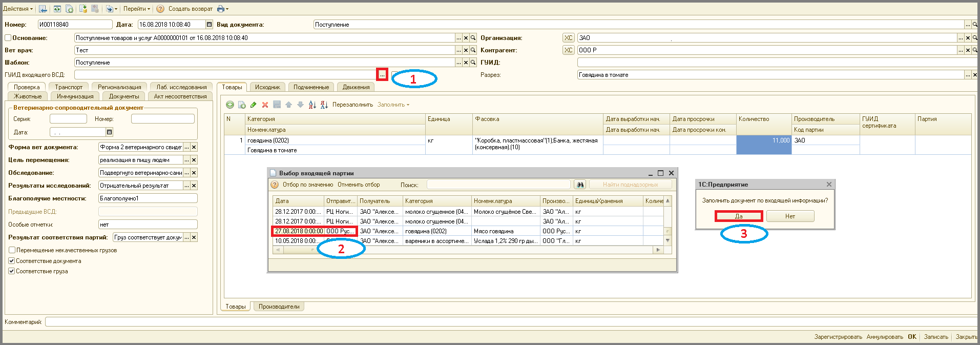980x345 pixels.
Task: Add a new row to the goods table
Action: 230,105
